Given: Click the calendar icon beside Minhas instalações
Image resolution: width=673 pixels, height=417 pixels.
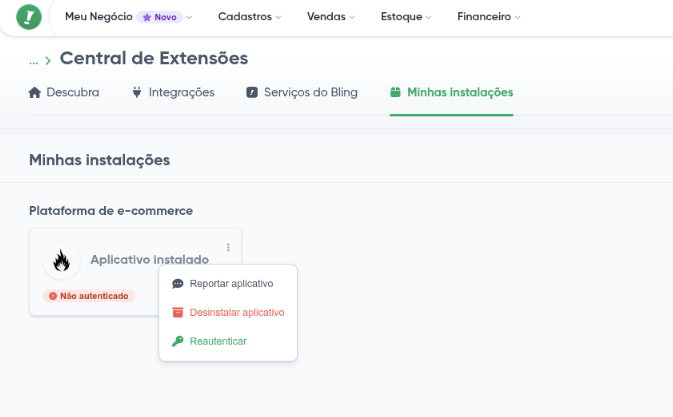Looking at the screenshot, I should 396,93.
